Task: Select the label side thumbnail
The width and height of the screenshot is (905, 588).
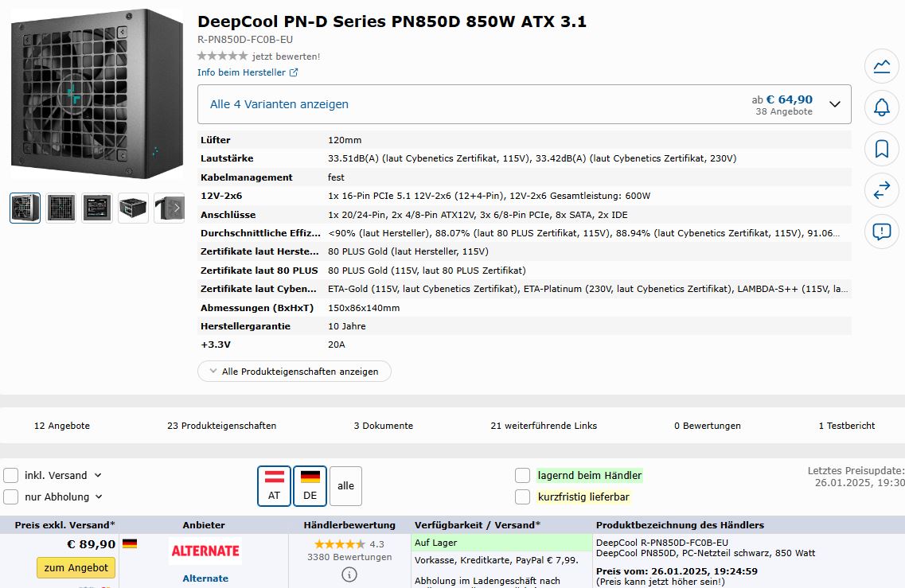Action: coord(97,208)
